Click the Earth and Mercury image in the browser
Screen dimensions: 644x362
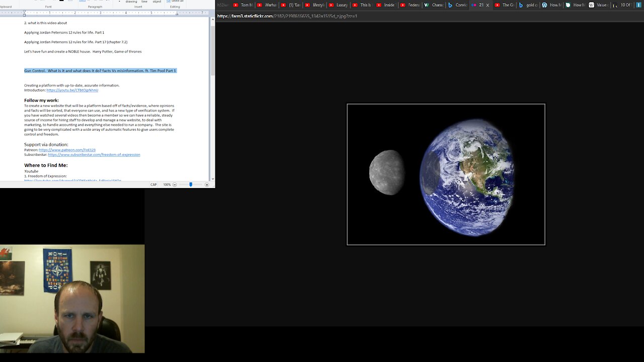(446, 174)
